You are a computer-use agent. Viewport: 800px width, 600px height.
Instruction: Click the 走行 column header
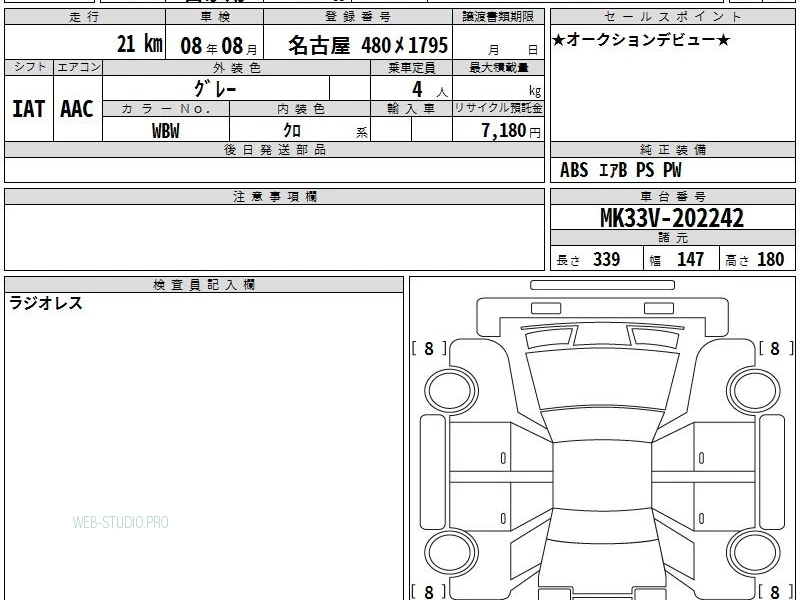click(85, 17)
